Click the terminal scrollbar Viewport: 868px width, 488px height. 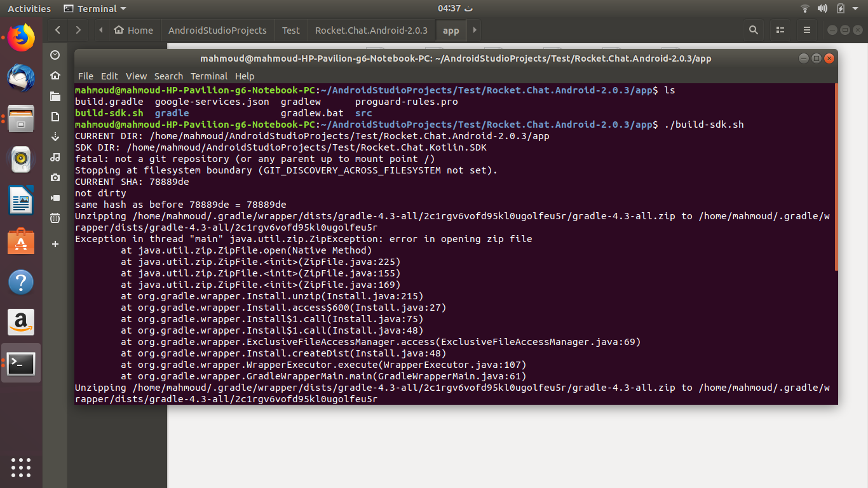pyautogui.click(x=836, y=177)
